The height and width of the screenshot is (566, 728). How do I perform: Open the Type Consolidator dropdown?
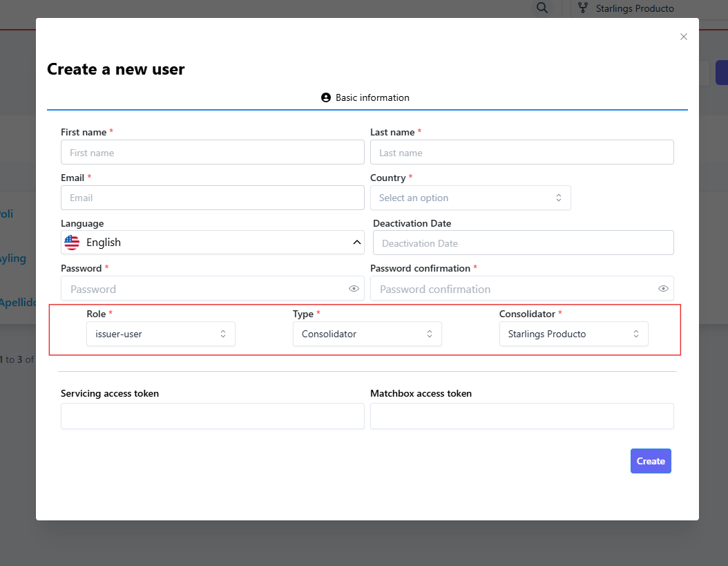click(367, 334)
